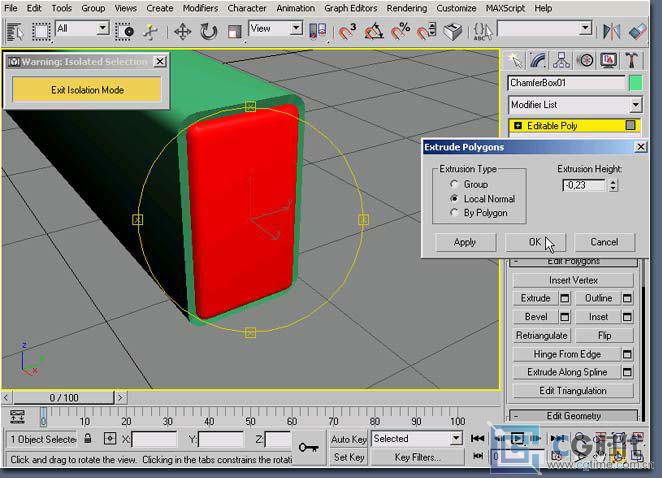Activate Select and Manipulate tool

[x=151, y=32]
